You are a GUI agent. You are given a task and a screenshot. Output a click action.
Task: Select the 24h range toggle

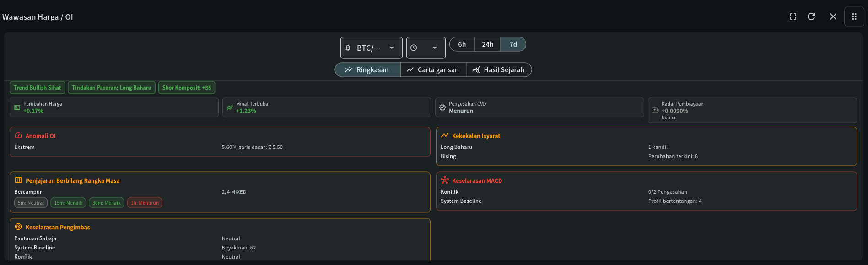click(x=488, y=44)
